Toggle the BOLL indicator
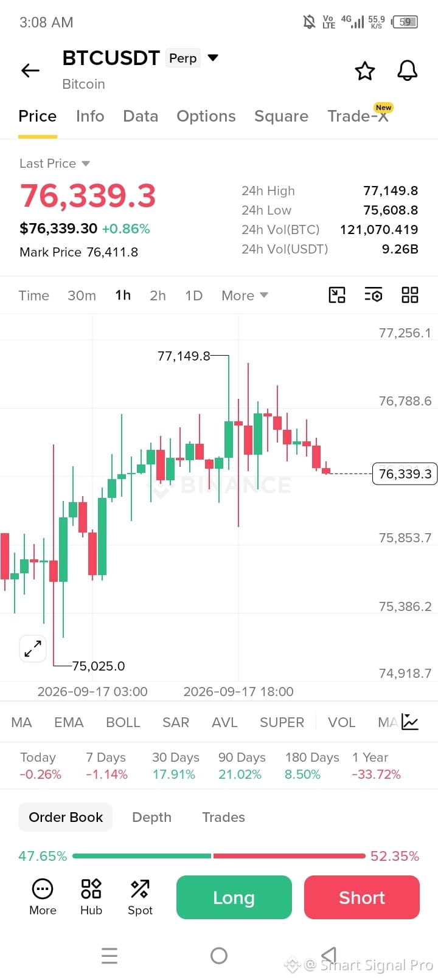Image resolution: width=438 pixels, height=980 pixels. pos(123,722)
